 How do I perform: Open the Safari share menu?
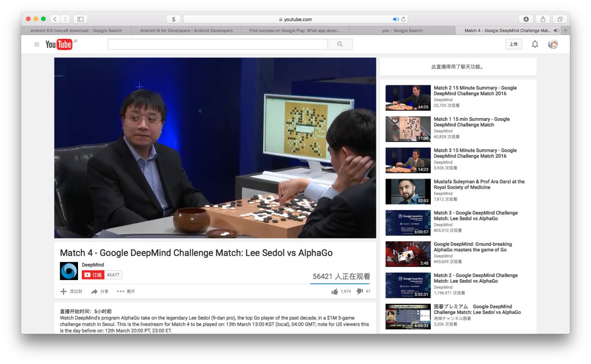pyautogui.click(x=543, y=19)
